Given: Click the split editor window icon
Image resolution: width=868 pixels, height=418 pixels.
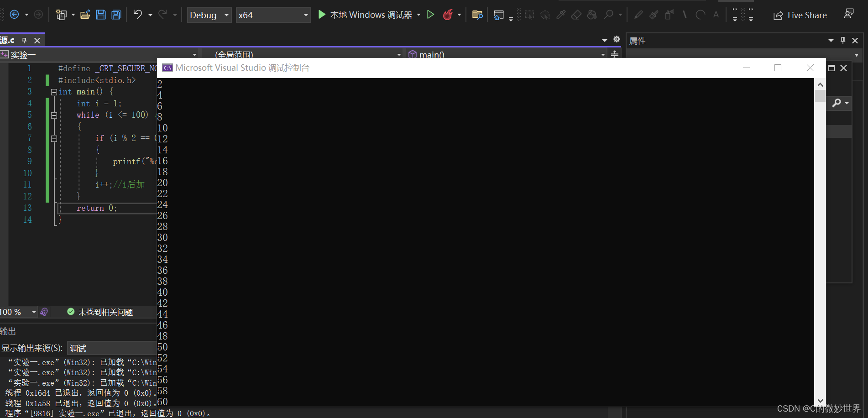Looking at the screenshot, I should click(615, 54).
